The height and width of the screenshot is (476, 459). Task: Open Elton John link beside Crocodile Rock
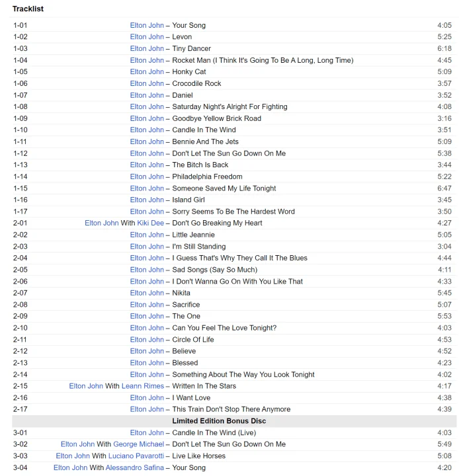(147, 83)
